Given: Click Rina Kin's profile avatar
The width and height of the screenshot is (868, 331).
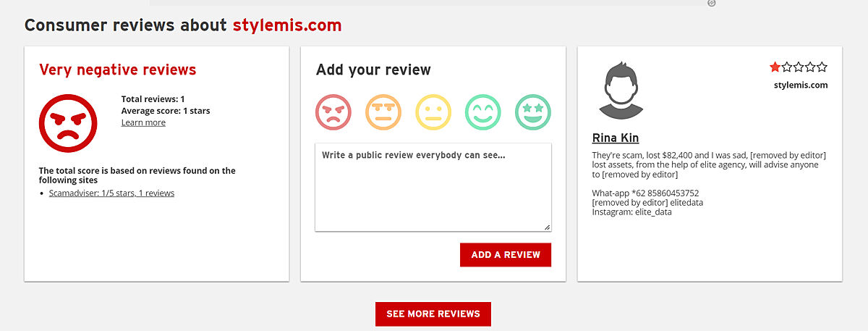Looking at the screenshot, I should coord(621,91).
